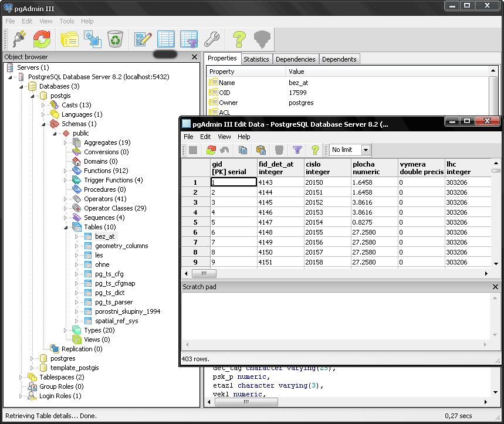Viewport: 504px width, 424px height.
Task: Refresh rows in the Edit Data window
Action: pos(211,150)
